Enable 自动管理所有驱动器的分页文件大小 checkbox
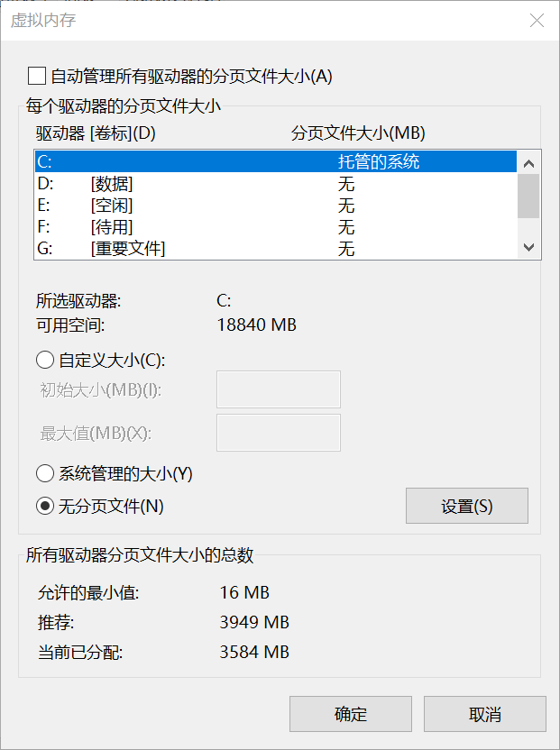Viewport: 560px width, 750px height. [x=37, y=76]
